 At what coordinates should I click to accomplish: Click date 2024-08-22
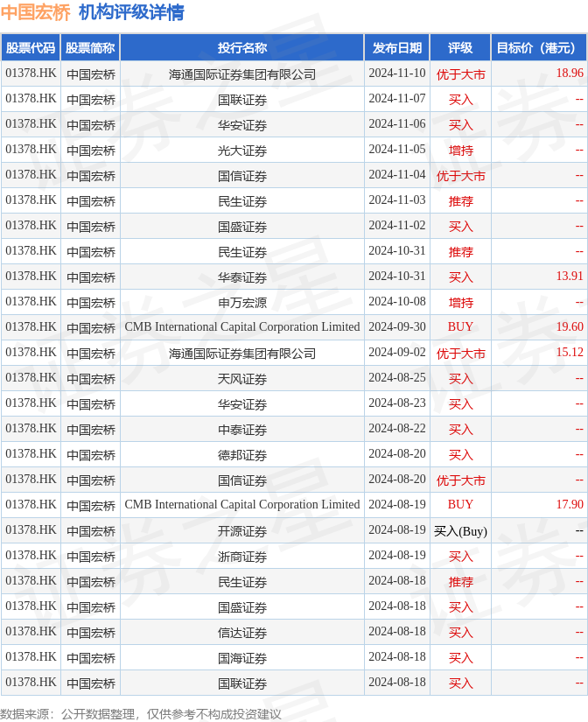click(x=397, y=429)
